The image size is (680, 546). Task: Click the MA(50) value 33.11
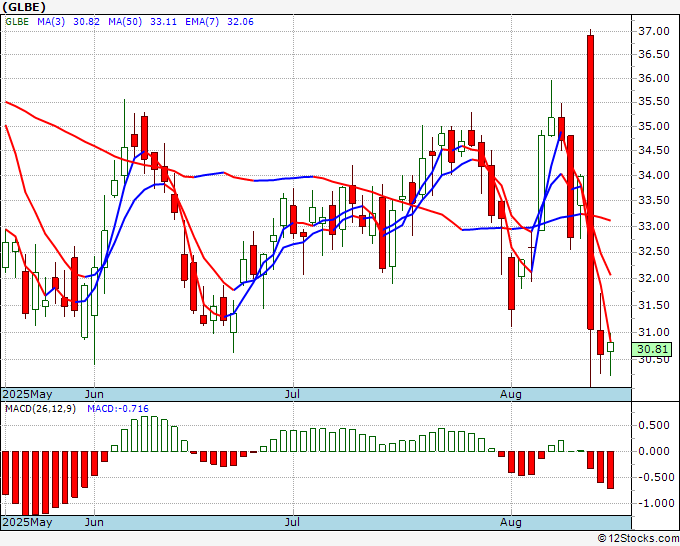click(x=163, y=22)
